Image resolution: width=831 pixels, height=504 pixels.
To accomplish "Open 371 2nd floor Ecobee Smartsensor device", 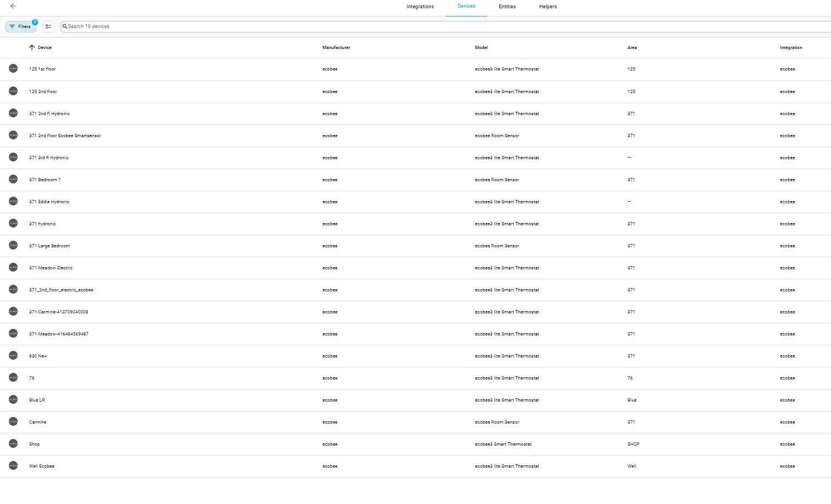I will pyautogui.click(x=65, y=136).
